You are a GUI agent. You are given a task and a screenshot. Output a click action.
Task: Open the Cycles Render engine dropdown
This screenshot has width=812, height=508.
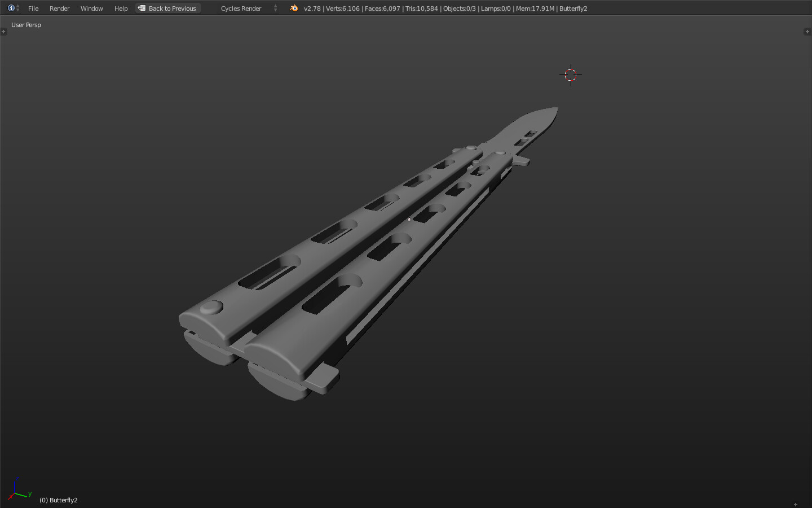tap(249, 8)
